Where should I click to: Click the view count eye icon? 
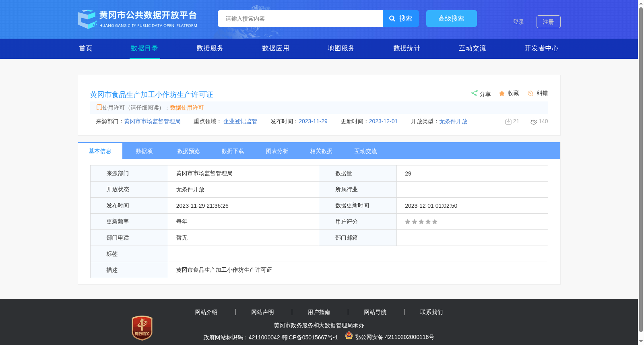tap(534, 122)
